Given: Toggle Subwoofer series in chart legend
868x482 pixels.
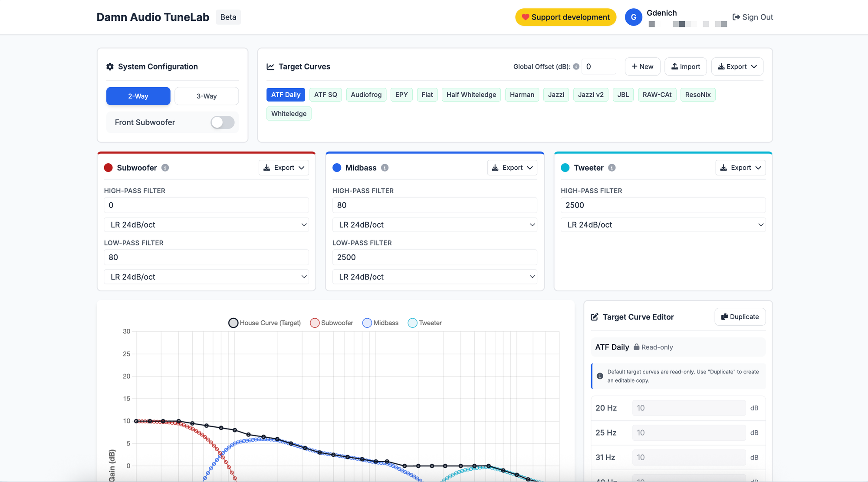Looking at the screenshot, I should (332, 323).
